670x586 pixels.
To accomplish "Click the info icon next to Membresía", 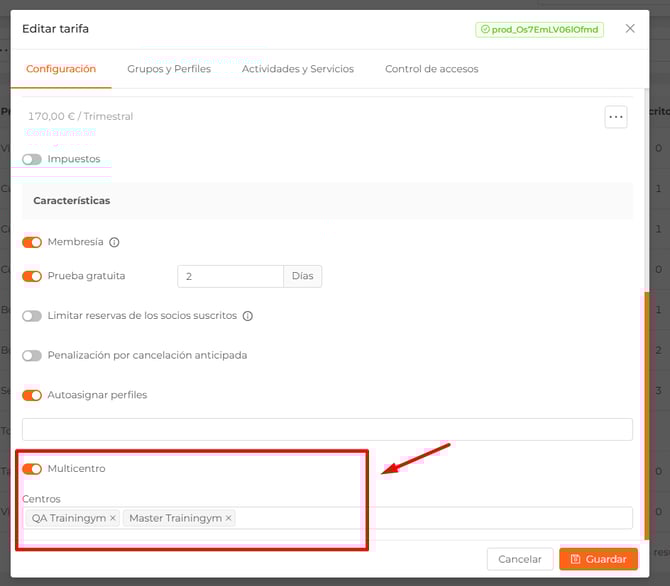I will (114, 242).
